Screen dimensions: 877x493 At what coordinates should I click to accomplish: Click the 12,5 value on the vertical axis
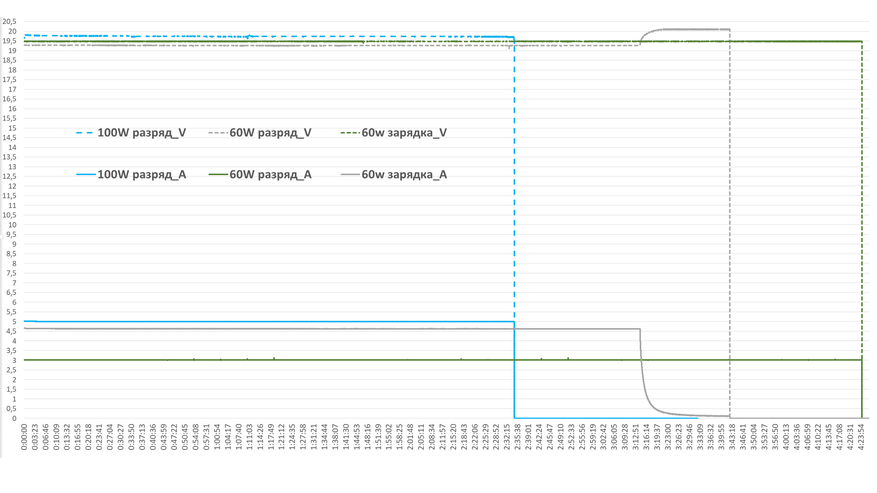tap(10, 176)
